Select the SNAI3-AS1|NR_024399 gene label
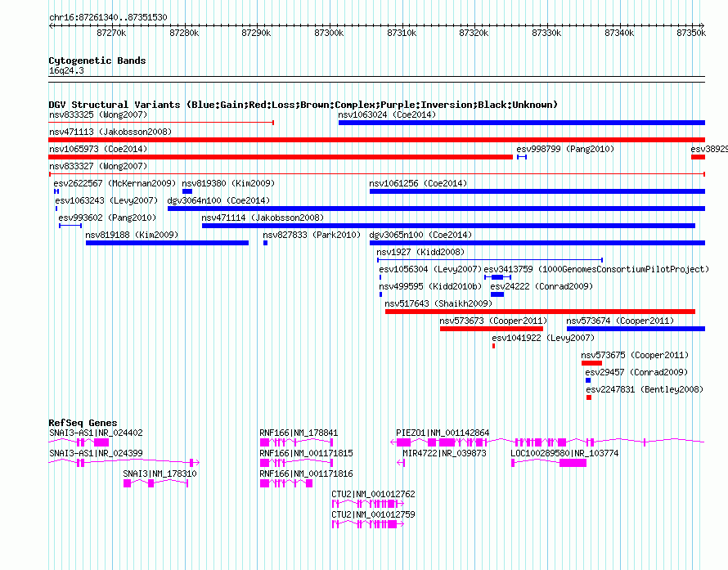Image resolution: width=728 pixels, height=570 pixels. pyautogui.click(x=96, y=453)
